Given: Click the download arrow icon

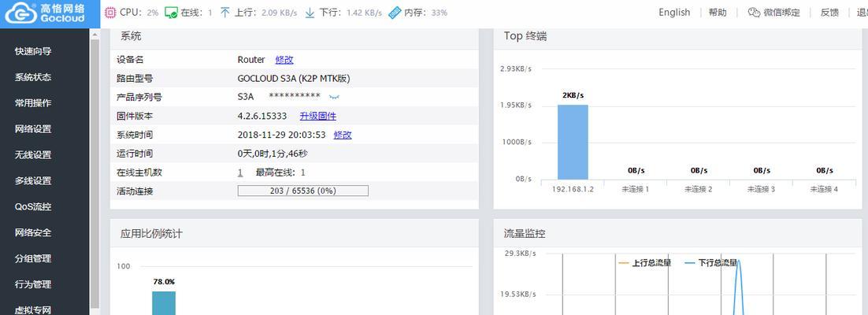Looking at the screenshot, I should pos(310,13).
